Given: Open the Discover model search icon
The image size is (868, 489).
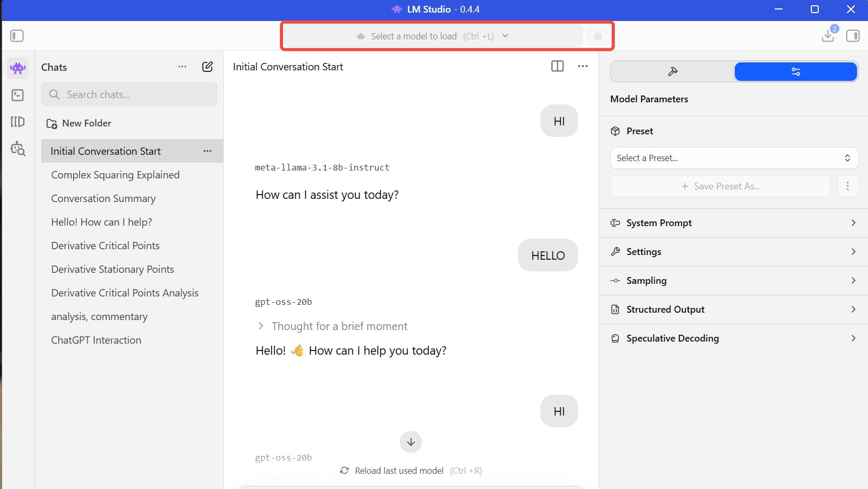Looking at the screenshot, I should 18,148.
